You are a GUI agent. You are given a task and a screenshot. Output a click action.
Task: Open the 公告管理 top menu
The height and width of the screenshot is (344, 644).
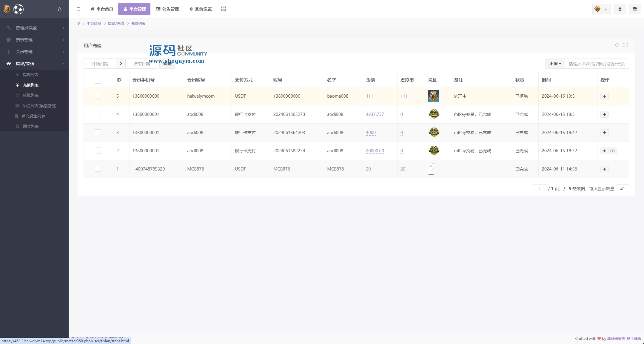coord(167,9)
